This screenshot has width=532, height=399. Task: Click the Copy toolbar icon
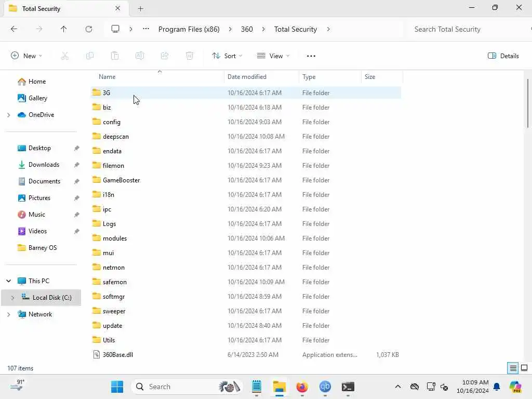click(90, 56)
